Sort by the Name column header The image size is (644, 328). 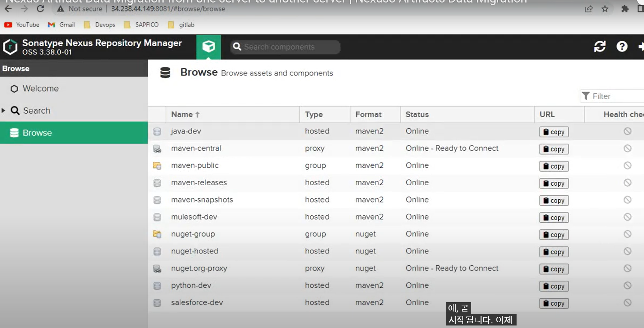(233, 114)
